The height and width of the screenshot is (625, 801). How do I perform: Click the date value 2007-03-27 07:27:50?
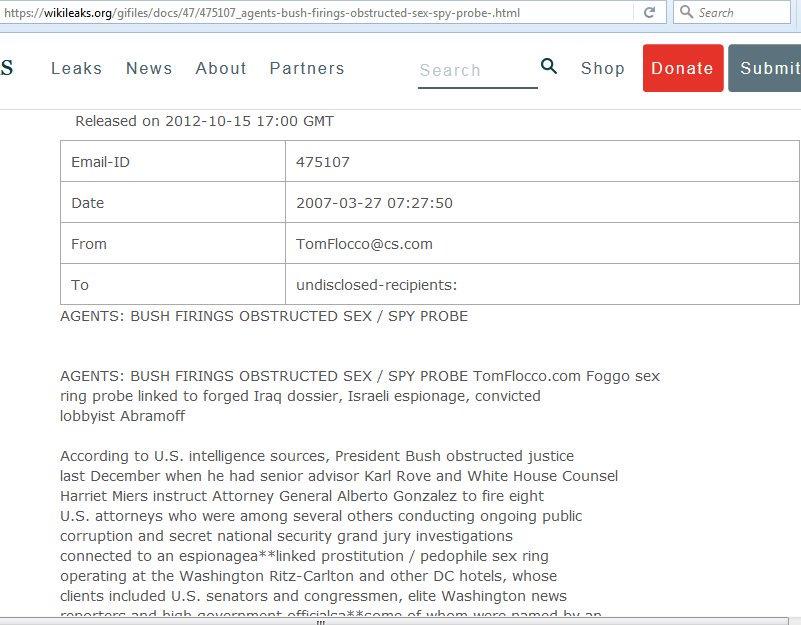point(374,203)
